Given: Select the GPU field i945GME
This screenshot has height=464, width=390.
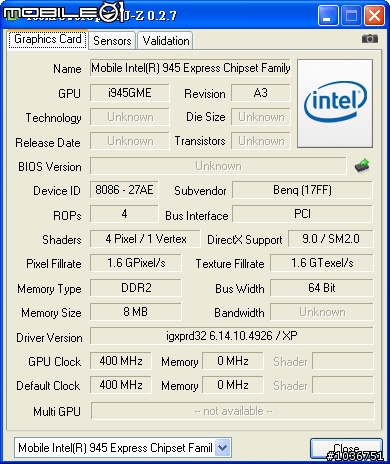Looking at the screenshot, I should tap(130, 93).
